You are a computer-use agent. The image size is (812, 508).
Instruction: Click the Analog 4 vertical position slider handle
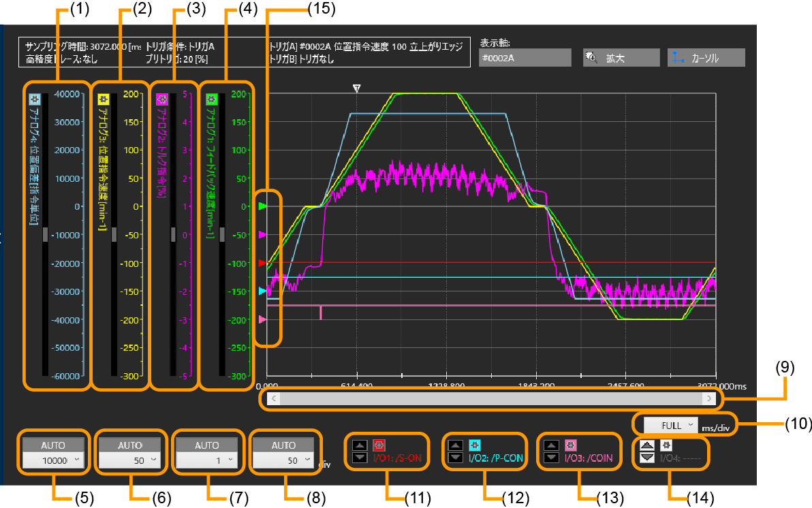point(46,234)
